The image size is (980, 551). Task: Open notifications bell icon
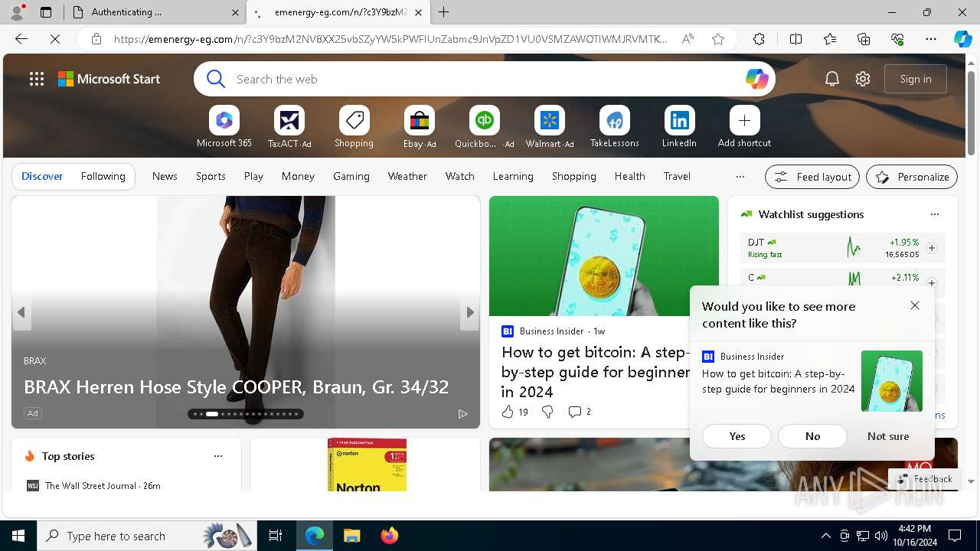click(x=832, y=79)
